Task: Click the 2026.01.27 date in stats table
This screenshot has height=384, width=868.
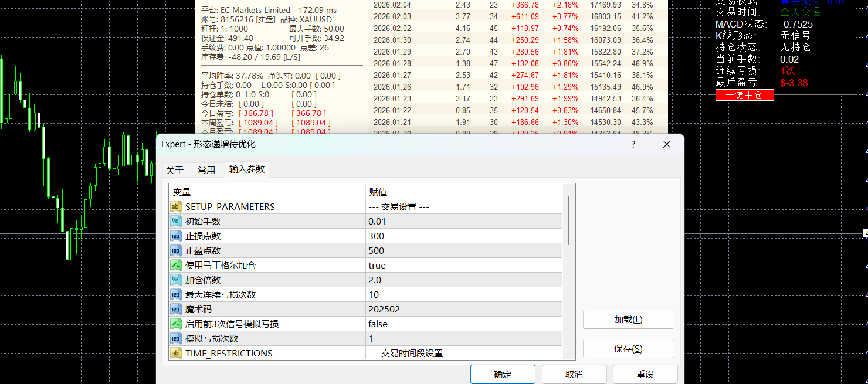Action: [x=392, y=75]
